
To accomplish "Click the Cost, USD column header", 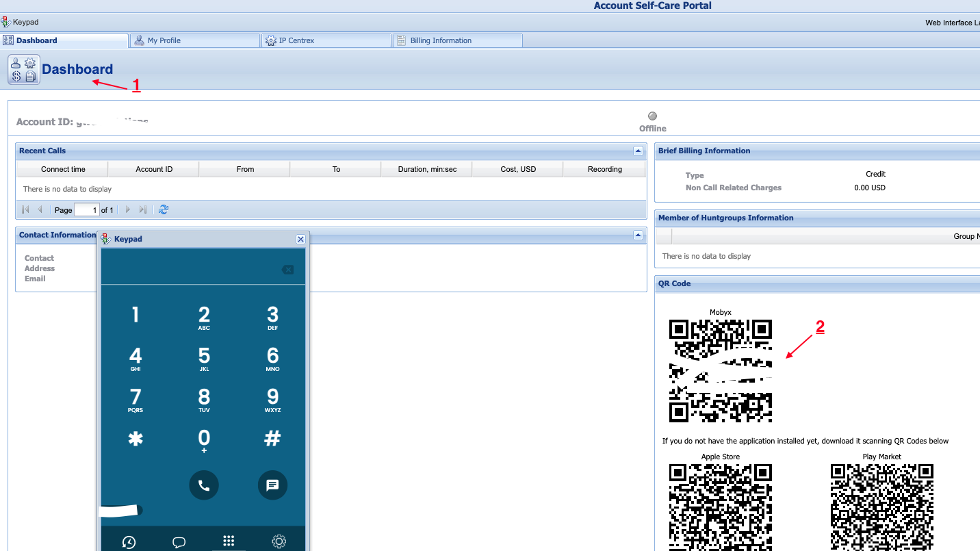I will tap(517, 169).
